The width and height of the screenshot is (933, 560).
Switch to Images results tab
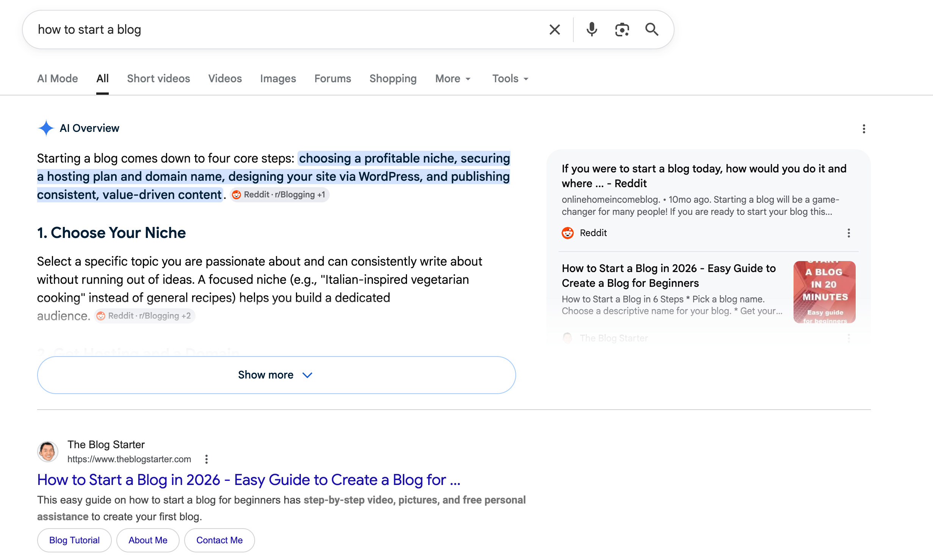point(278,78)
